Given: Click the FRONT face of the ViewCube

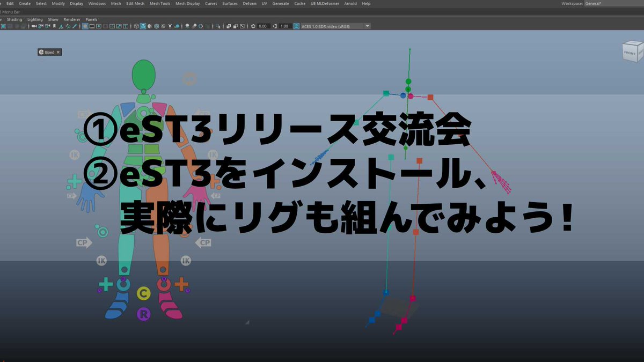Looking at the screenshot, I should coord(629,51).
